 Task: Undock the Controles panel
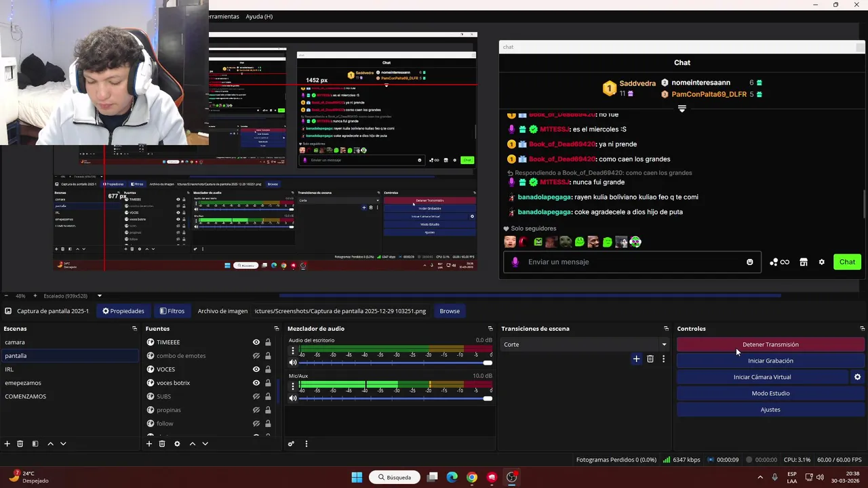click(x=862, y=329)
